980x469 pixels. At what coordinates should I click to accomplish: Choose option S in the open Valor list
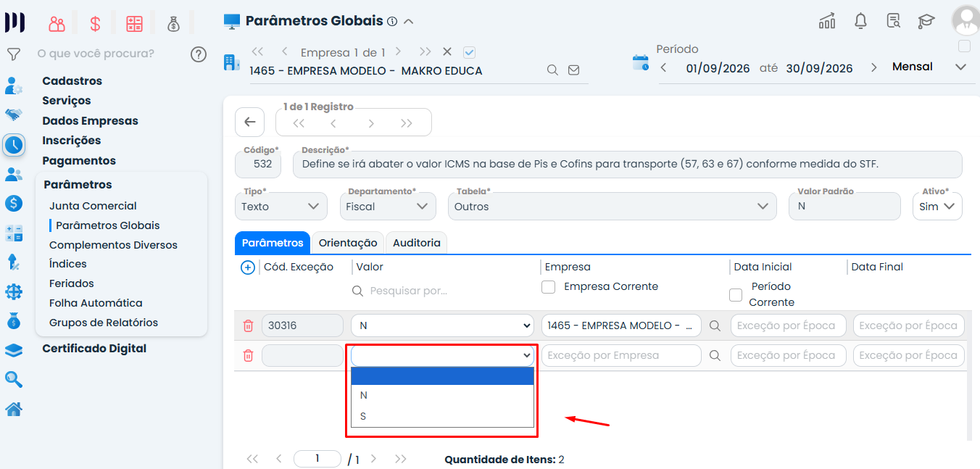(442, 416)
